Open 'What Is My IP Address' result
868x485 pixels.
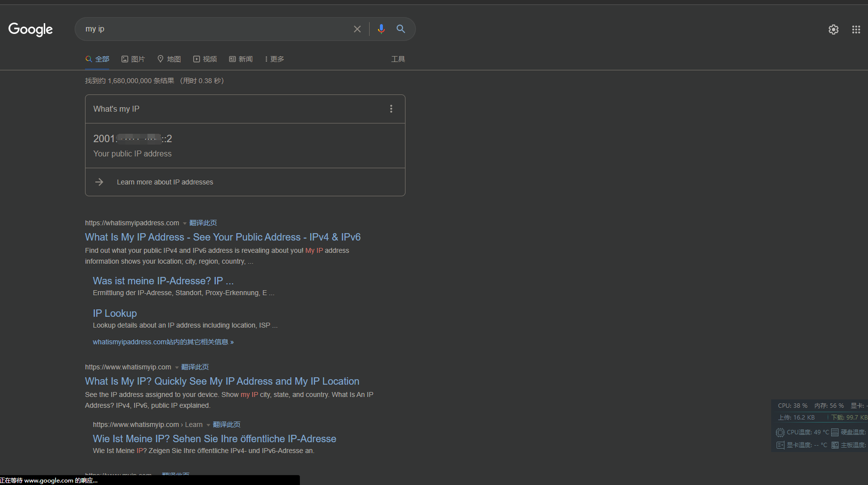[223, 237]
